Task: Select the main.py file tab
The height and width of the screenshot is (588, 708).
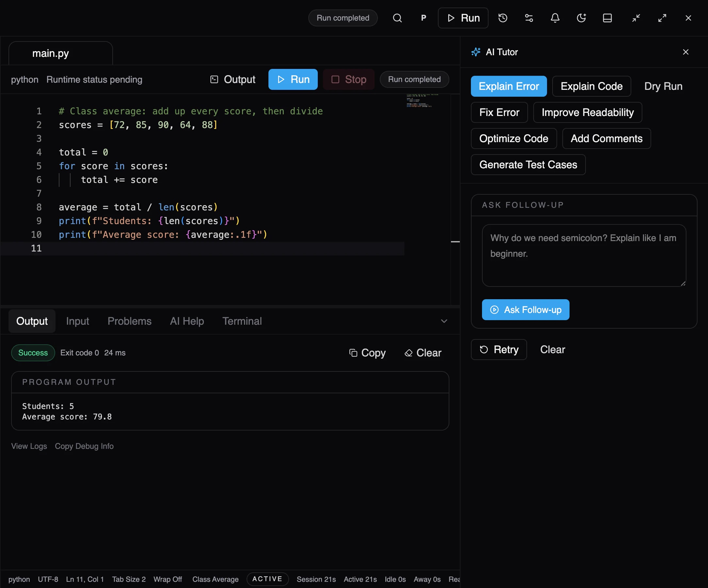Action: [x=61, y=53]
